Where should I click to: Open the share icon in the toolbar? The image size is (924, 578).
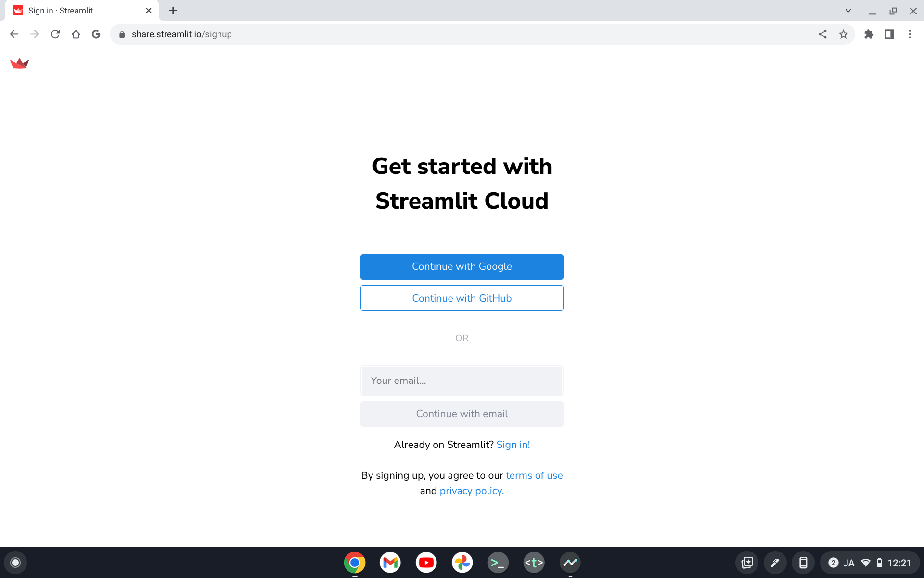pos(823,34)
